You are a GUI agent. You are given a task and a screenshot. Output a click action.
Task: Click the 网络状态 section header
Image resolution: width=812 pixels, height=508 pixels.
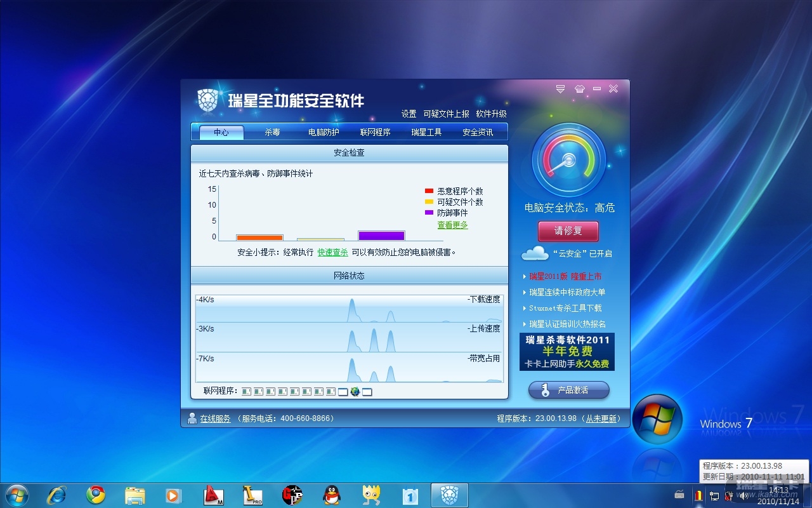pyautogui.click(x=350, y=276)
